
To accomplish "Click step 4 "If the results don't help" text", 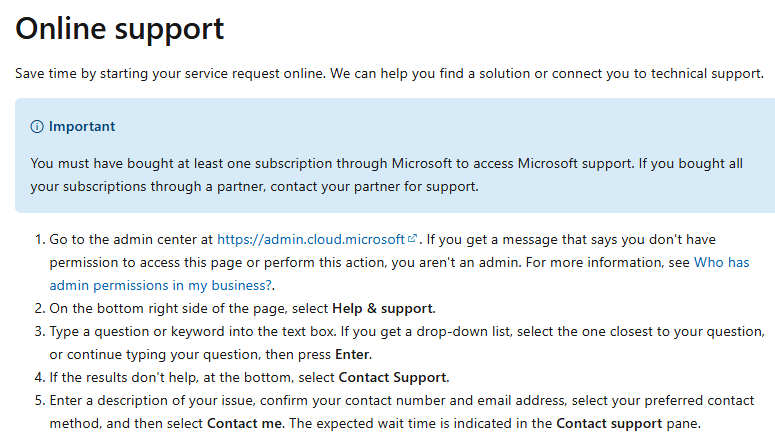I will (150, 377).
